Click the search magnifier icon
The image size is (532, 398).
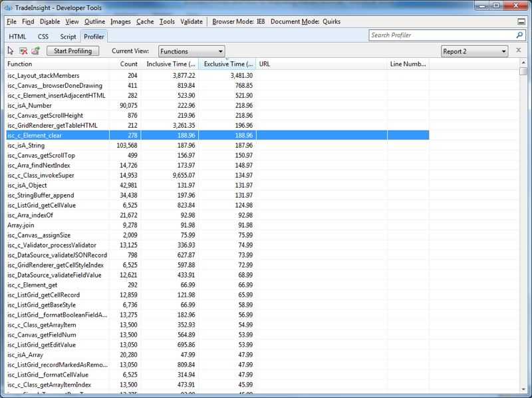(x=520, y=35)
